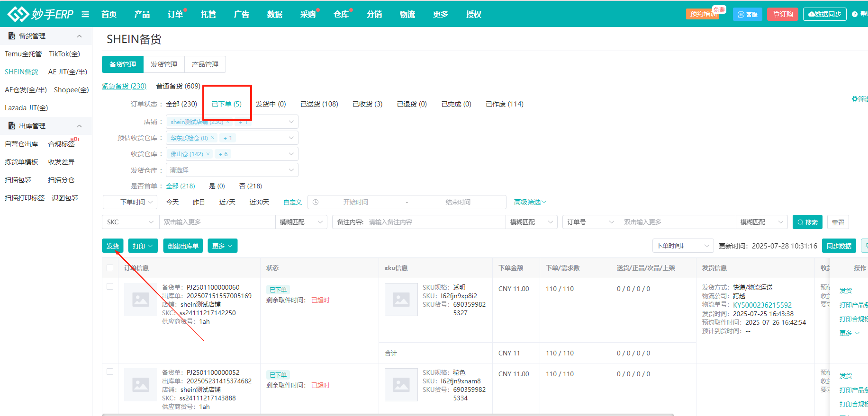Open 物流 menu in top navigation
Viewport: 868px width, 416px height.
pos(407,14)
